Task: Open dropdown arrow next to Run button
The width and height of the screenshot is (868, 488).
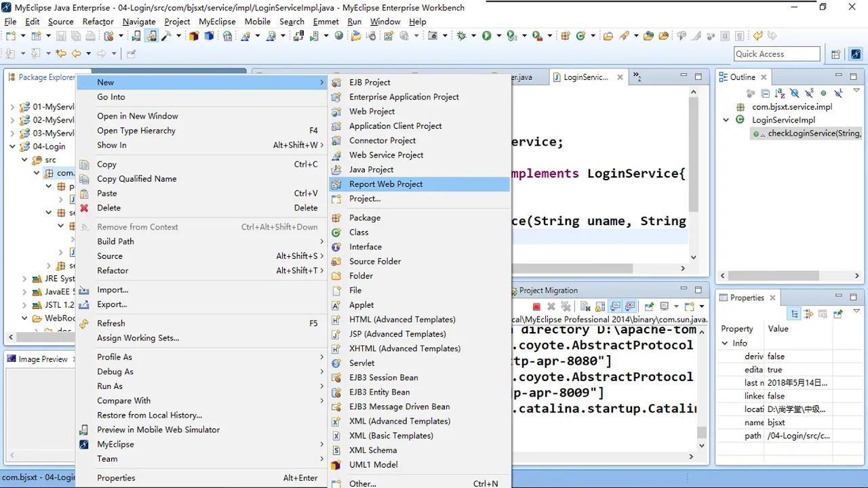Action: [x=498, y=36]
